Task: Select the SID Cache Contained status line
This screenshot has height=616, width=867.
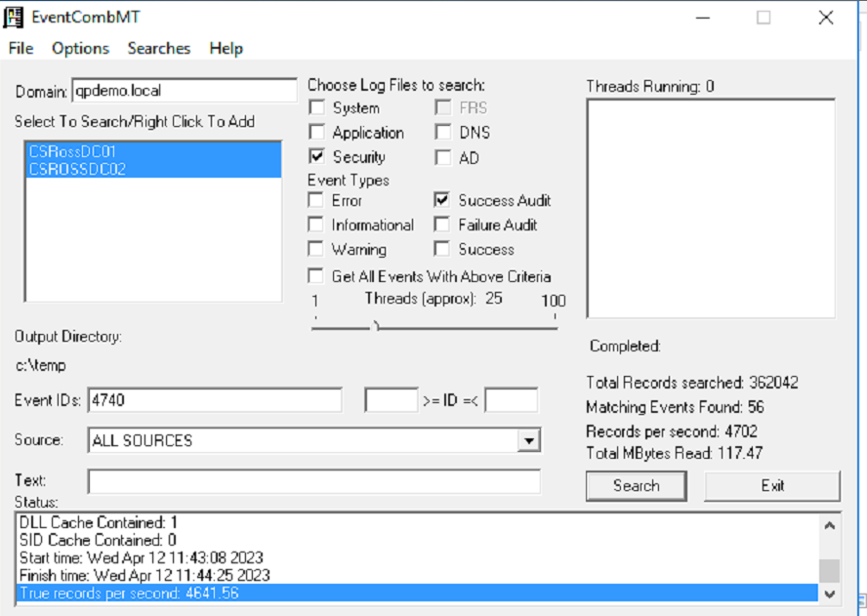Action: (419, 540)
